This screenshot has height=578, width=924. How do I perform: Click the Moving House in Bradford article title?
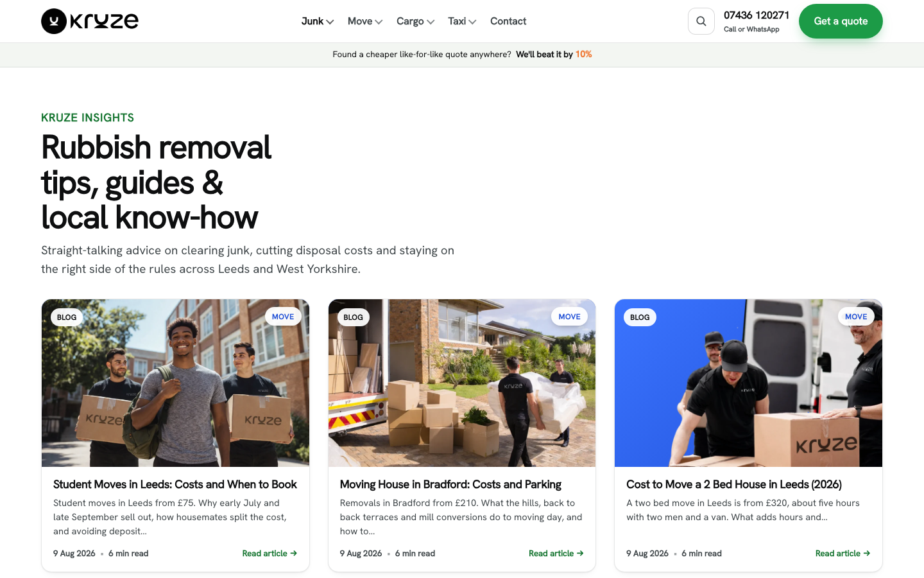[450, 484]
